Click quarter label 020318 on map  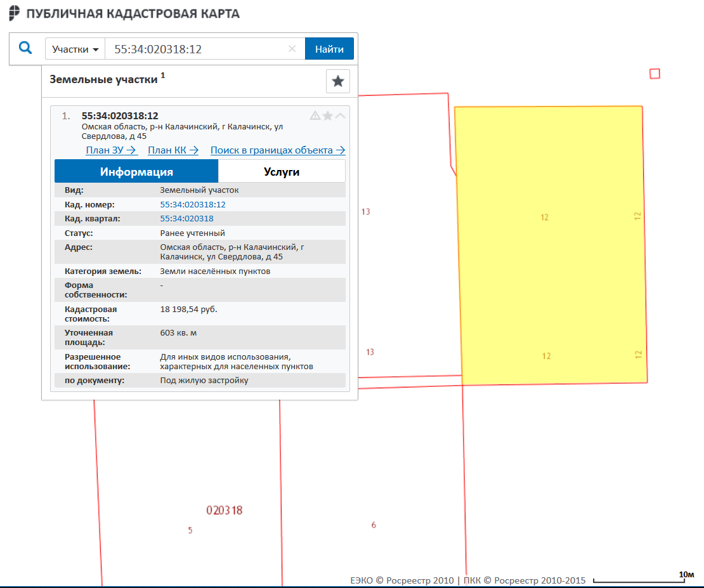pyautogui.click(x=225, y=510)
